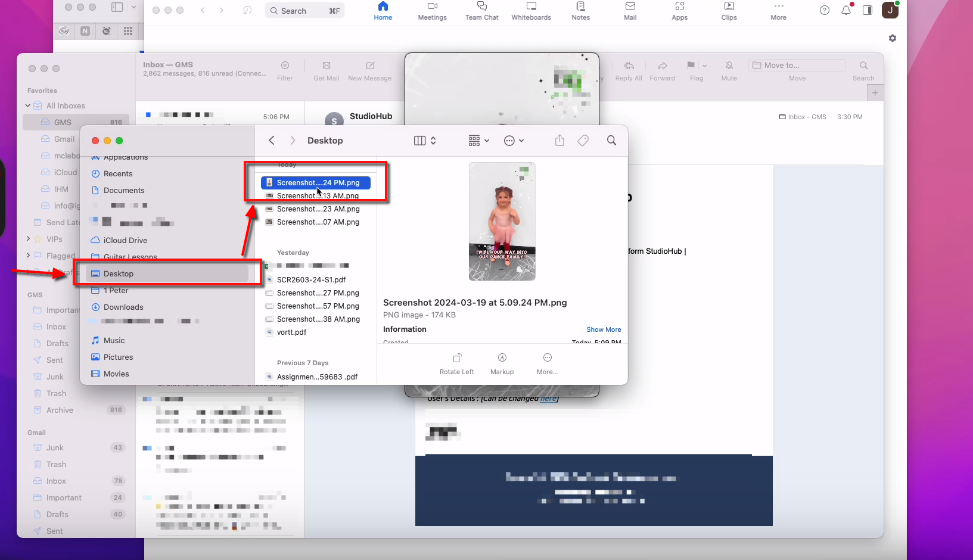Select Recents in Finder sidebar

(118, 174)
